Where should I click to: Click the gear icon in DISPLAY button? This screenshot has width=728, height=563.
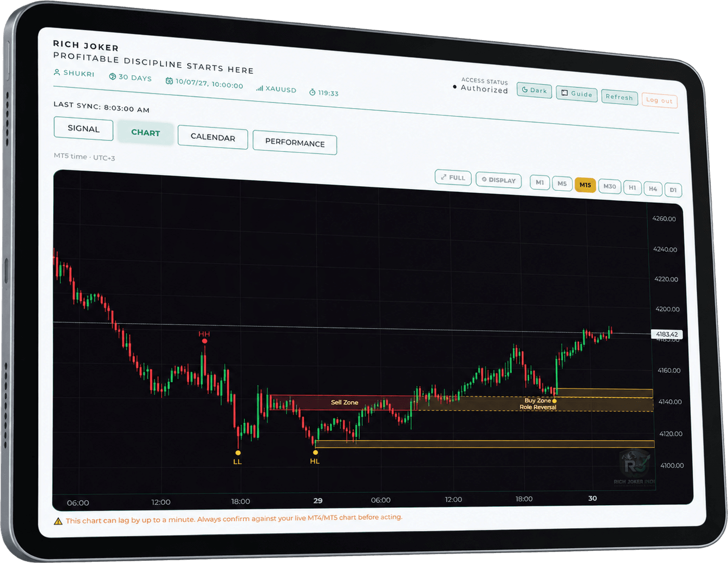click(484, 179)
